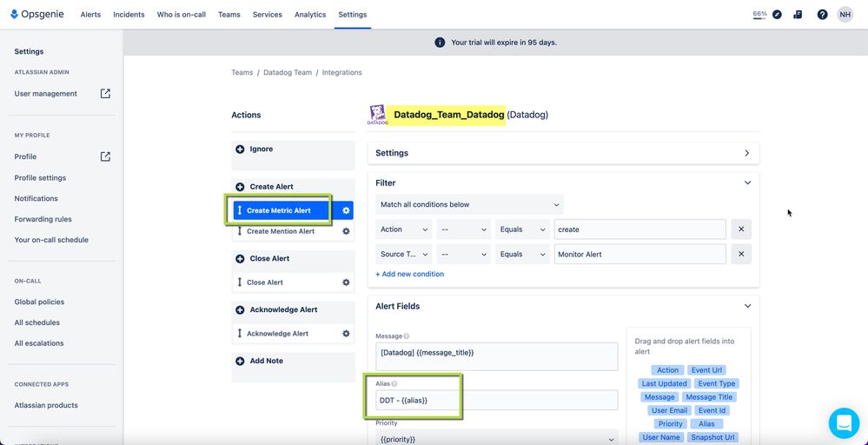This screenshot has width=868, height=445.
Task: Click Teams breadcrumb link
Action: click(242, 72)
